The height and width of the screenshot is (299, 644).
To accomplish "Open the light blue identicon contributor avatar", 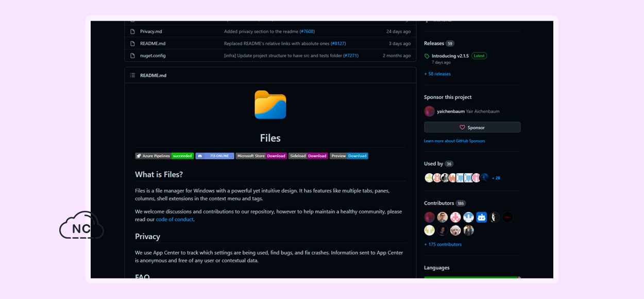I will pos(468,217).
